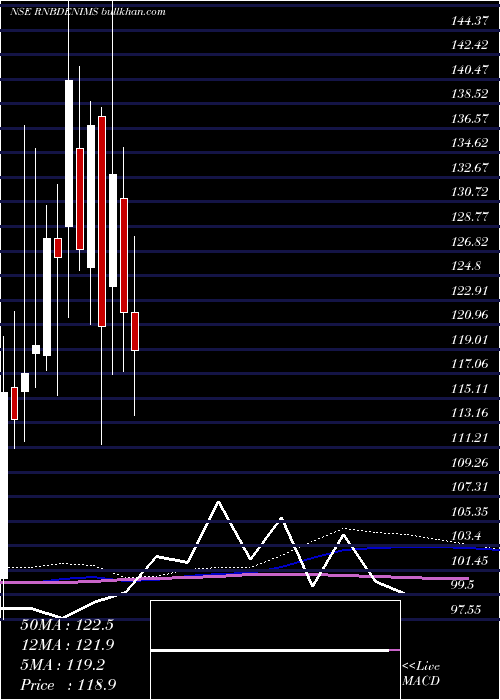The image size is (500, 700).
Task: Click the 126.82 price axis label
Action: (x=471, y=242)
